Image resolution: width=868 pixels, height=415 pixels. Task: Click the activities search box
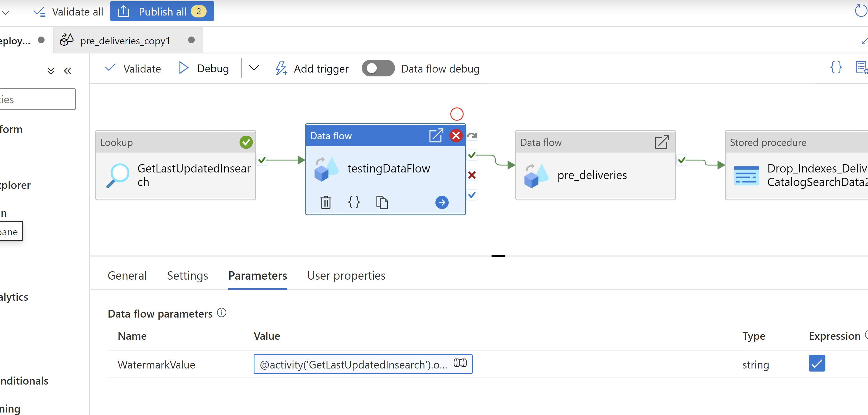[37, 99]
